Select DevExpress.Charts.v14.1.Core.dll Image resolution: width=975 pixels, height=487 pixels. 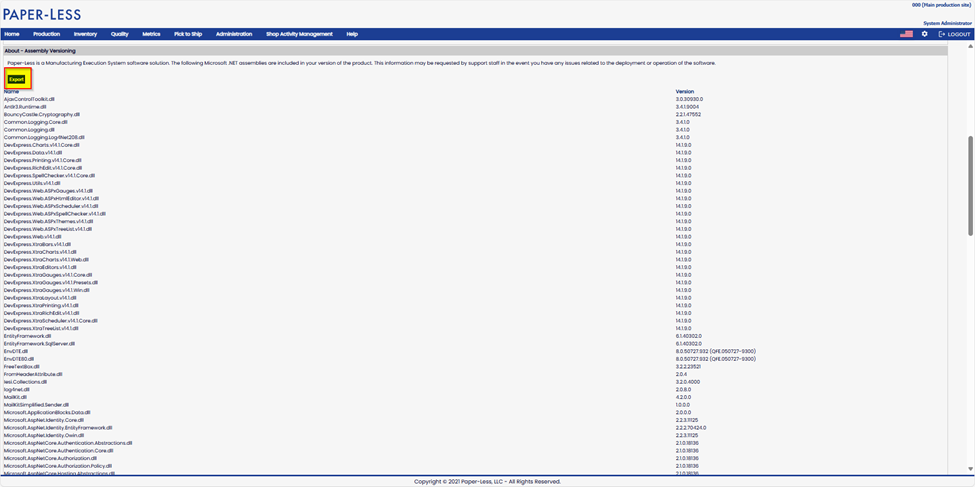click(x=42, y=145)
